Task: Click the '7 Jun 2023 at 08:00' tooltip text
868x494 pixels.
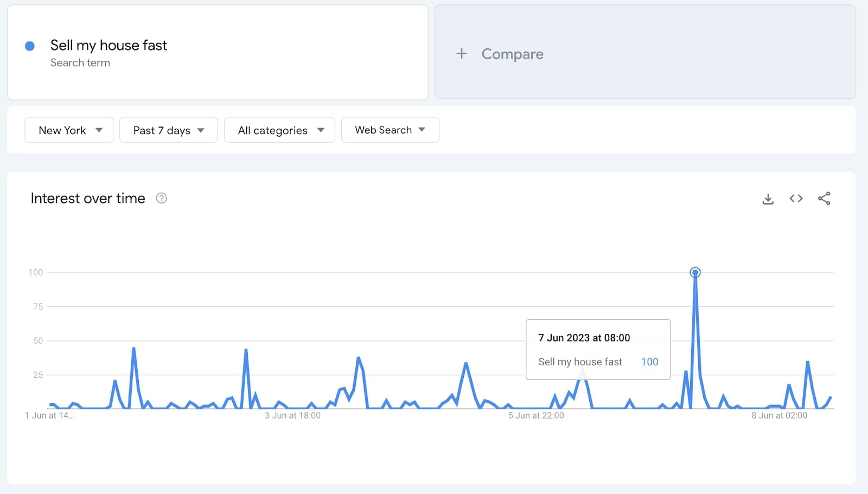Action: pyautogui.click(x=584, y=338)
